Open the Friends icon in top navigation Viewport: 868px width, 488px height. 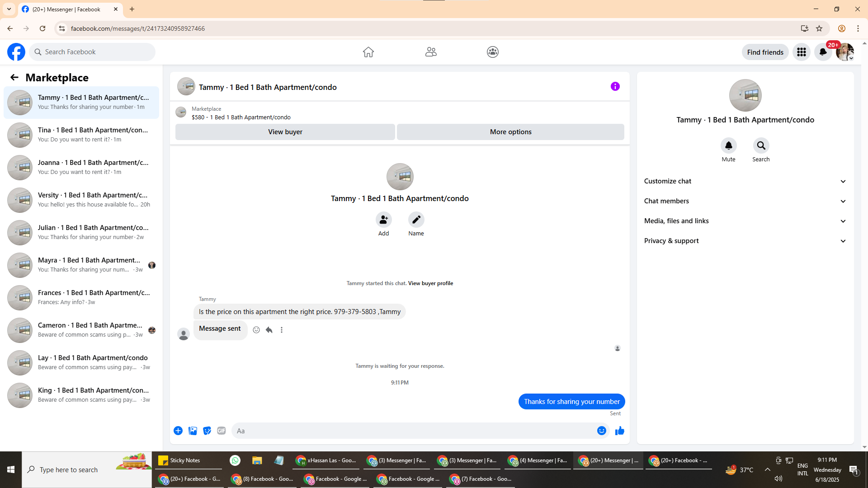431,52
